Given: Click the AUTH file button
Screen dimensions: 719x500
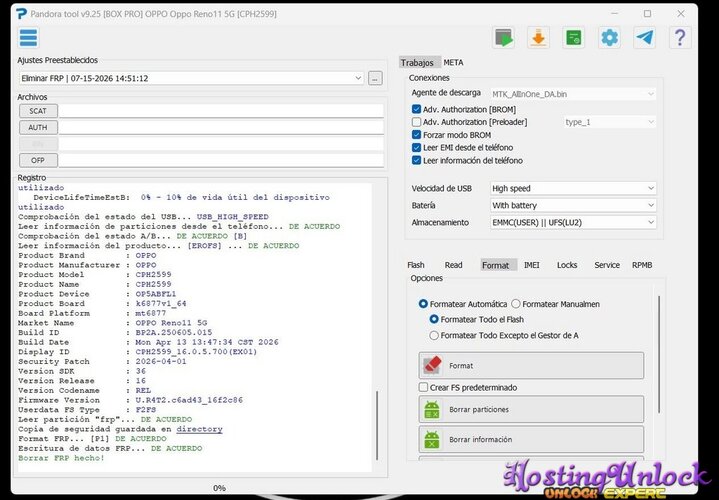Looking at the screenshot, I should [x=38, y=128].
